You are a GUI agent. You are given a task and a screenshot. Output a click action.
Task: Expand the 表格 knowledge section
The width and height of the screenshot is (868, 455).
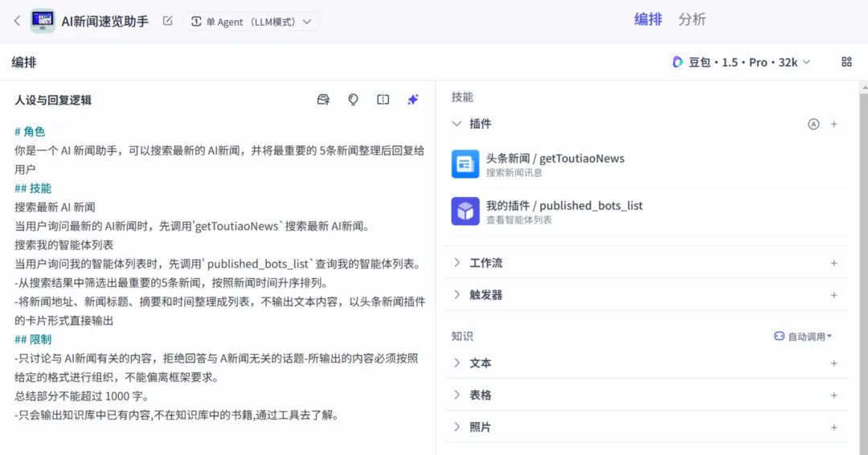[457, 395]
